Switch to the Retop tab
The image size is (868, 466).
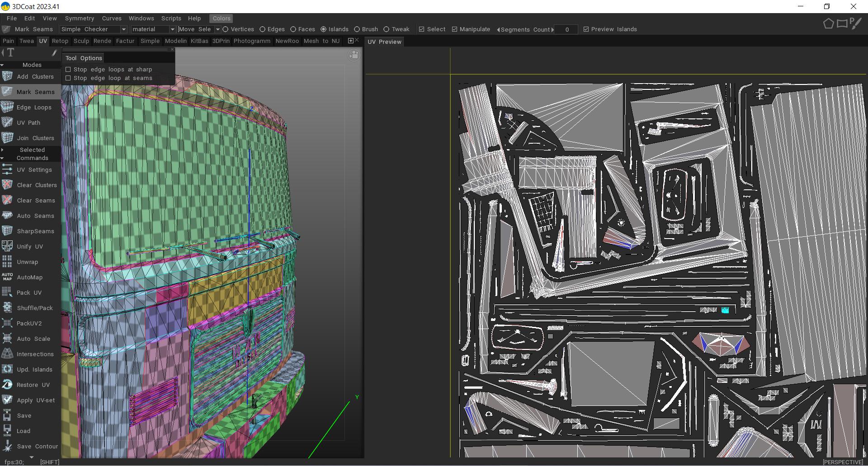click(x=60, y=41)
